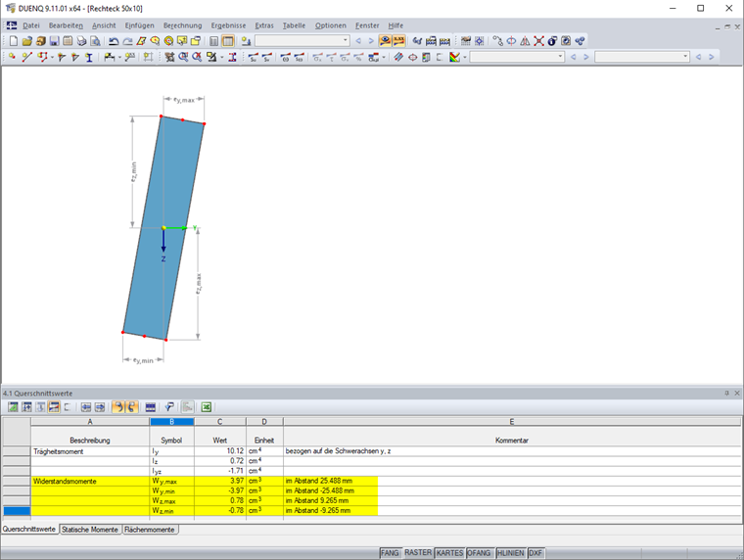Open the Bearbeiten menu
The image size is (744, 560).
pos(66,25)
